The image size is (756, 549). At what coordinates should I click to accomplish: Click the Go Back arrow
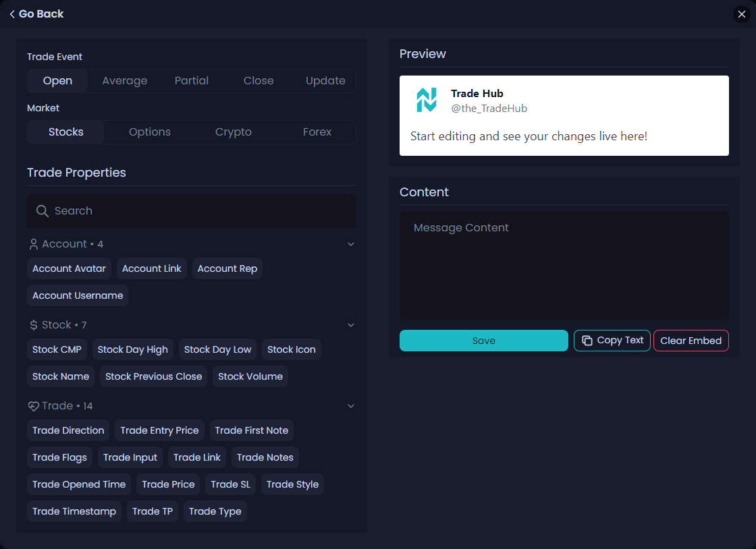[12, 14]
